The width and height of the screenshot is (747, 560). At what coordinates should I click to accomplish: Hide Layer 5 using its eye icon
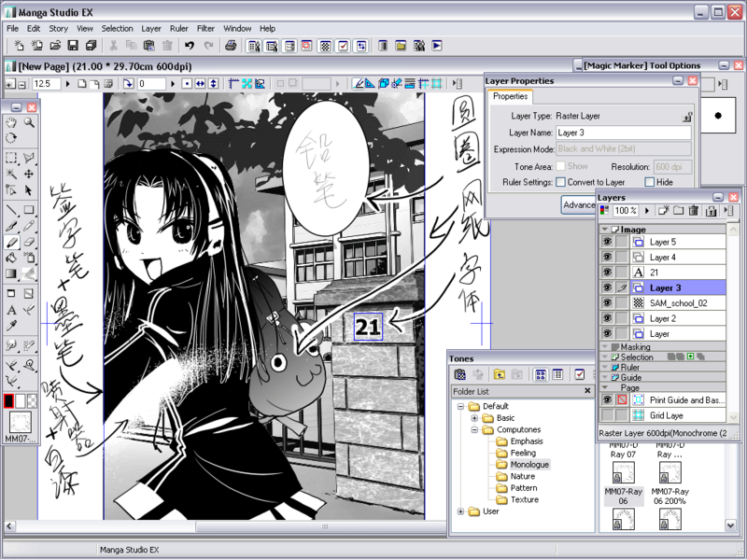(606, 242)
